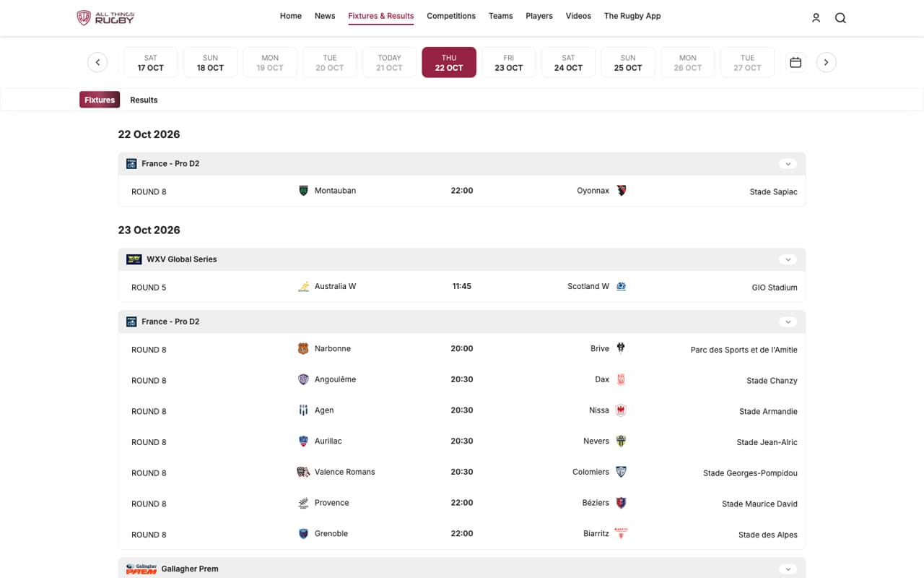Select the Sun 25 Oct date
924x578 pixels.
628,62
